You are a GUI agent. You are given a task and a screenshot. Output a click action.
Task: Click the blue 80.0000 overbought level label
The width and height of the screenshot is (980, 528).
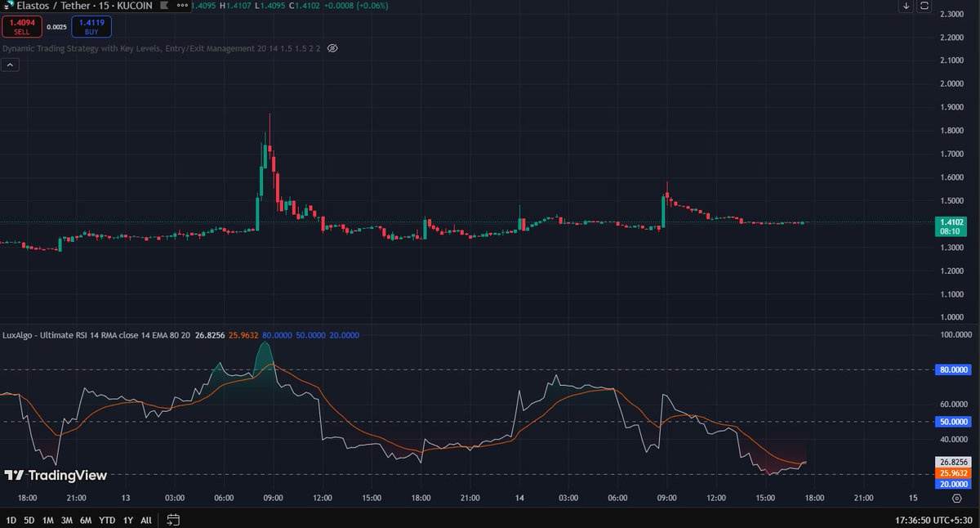952,369
